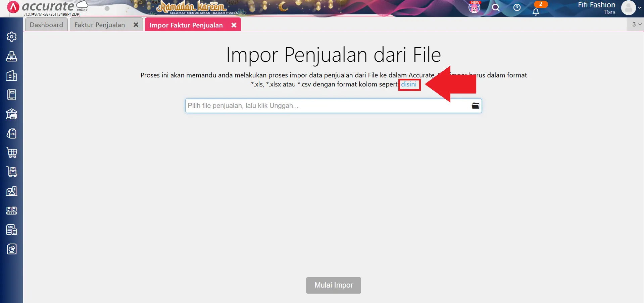Open the inventory hand-truck icon
Image resolution: width=644 pixels, height=303 pixels.
point(12,172)
